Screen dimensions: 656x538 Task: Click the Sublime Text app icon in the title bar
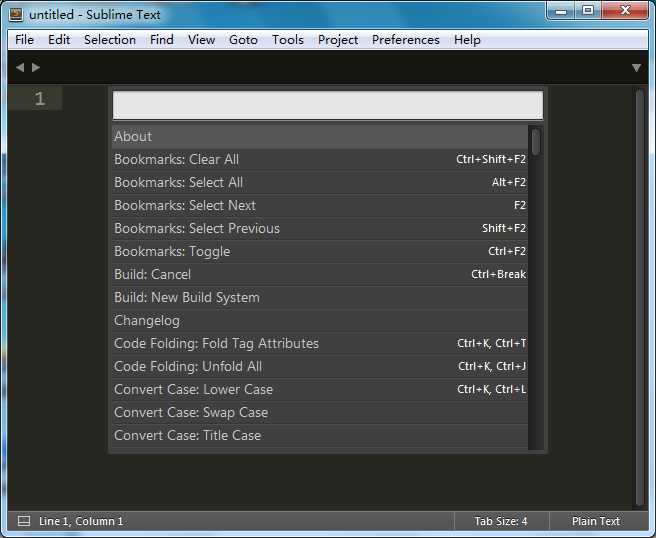16,15
